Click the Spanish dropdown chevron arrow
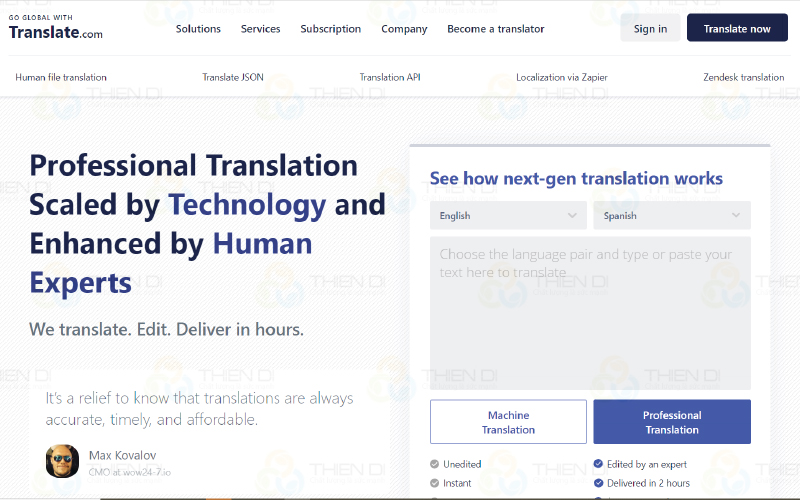800x500 pixels. (737, 215)
